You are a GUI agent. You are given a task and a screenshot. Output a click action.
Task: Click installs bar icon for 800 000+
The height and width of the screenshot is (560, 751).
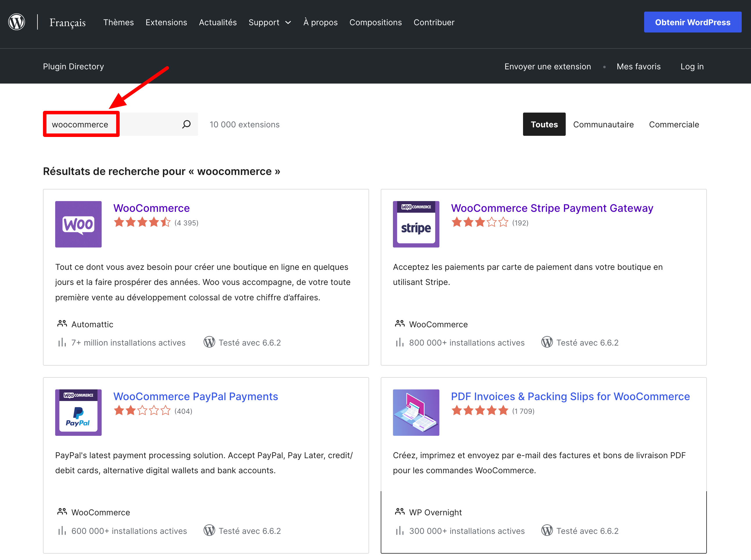pyautogui.click(x=400, y=342)
